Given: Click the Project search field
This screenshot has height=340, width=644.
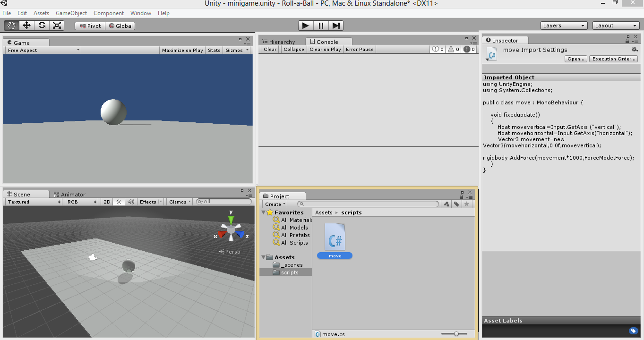Looking at the screenshot, I should click(368, 204).
